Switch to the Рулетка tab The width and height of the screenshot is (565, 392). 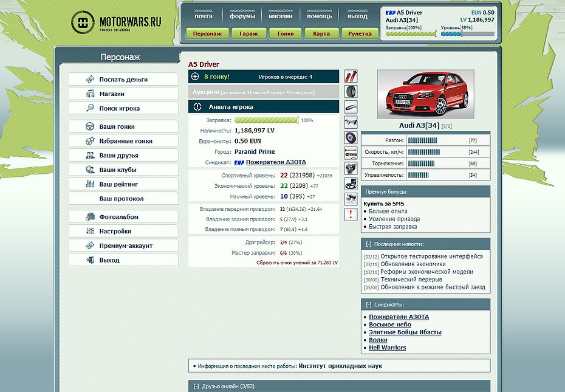pyautogui.click(x=360, y=33)
